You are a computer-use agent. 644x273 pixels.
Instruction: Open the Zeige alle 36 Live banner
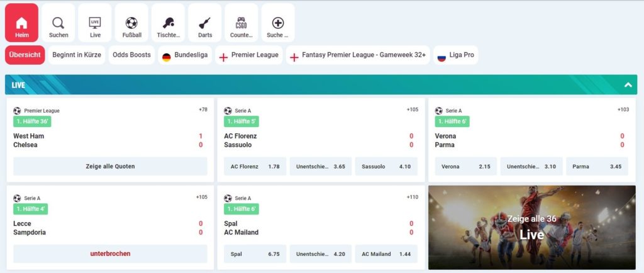(x=532, y=228)
